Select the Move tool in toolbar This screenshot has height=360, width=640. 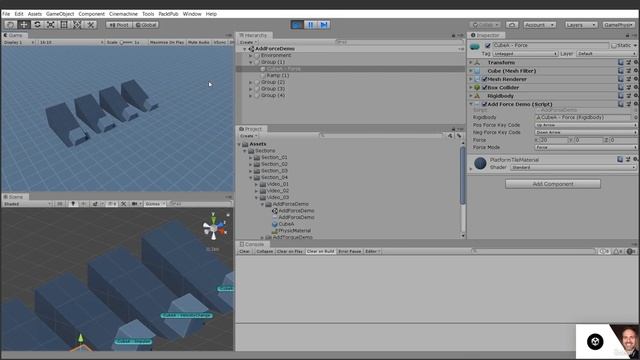24,25
